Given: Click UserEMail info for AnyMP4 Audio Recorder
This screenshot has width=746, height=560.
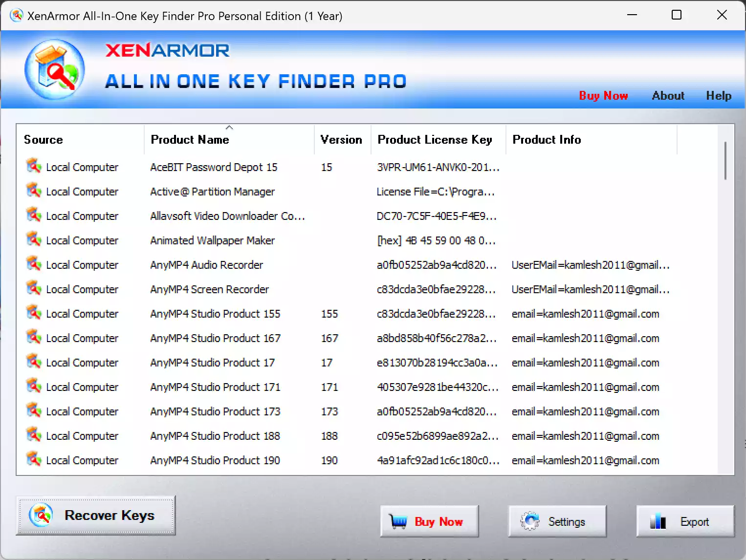Looking at the screenshot, I should tap(591, 265).
